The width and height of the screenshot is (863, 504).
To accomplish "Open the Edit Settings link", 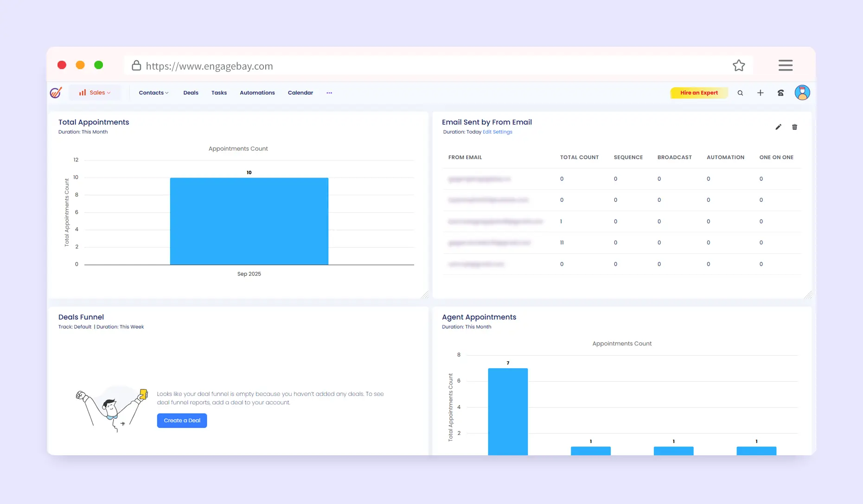I will click(497, 132).
